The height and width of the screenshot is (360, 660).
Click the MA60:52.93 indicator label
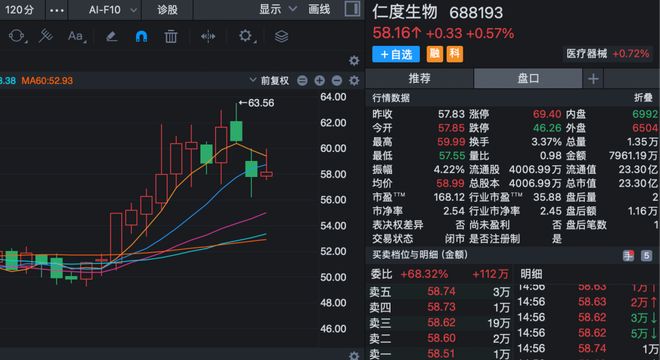tap(47, 80)
